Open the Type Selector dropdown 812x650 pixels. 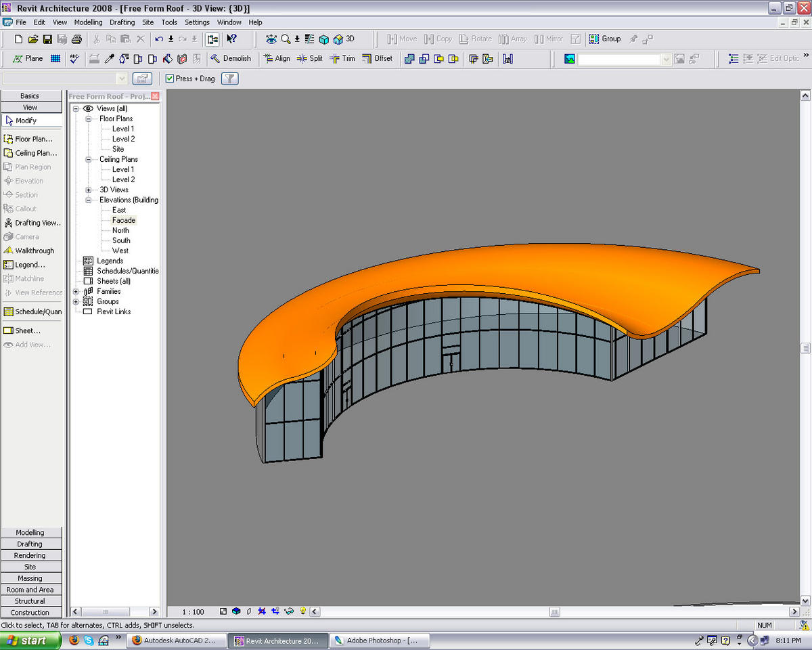pos(122,79)
